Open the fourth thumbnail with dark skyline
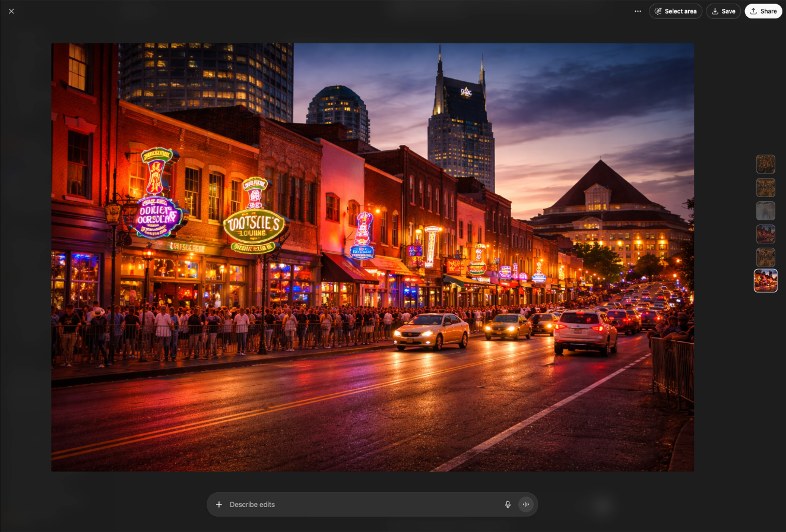 click(765, 234)
